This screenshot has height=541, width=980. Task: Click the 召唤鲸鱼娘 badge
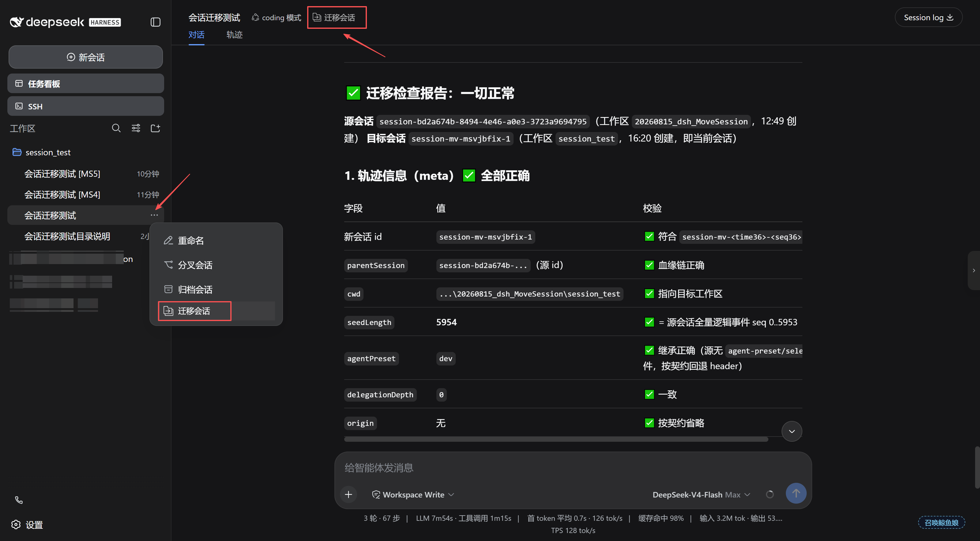[942, 522]
